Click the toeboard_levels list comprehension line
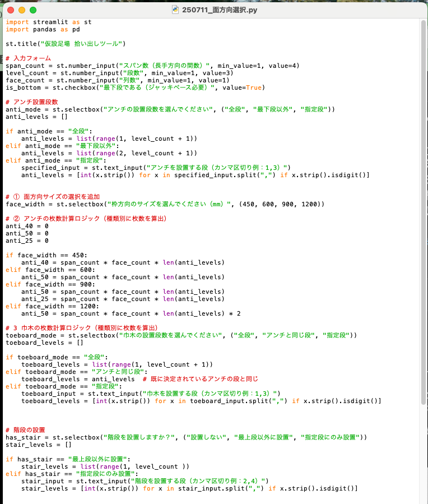Image resolution: width=428 pixels, height=504 pixels. pos(201,401)
